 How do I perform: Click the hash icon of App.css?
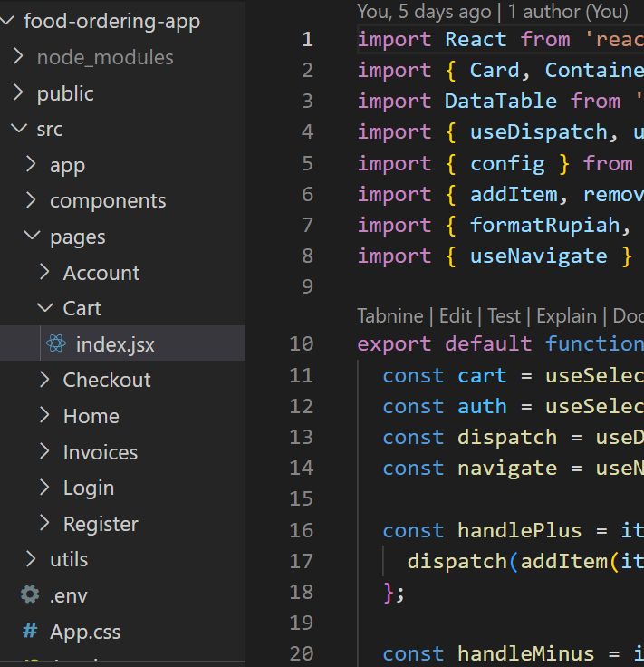coord(30,631)
